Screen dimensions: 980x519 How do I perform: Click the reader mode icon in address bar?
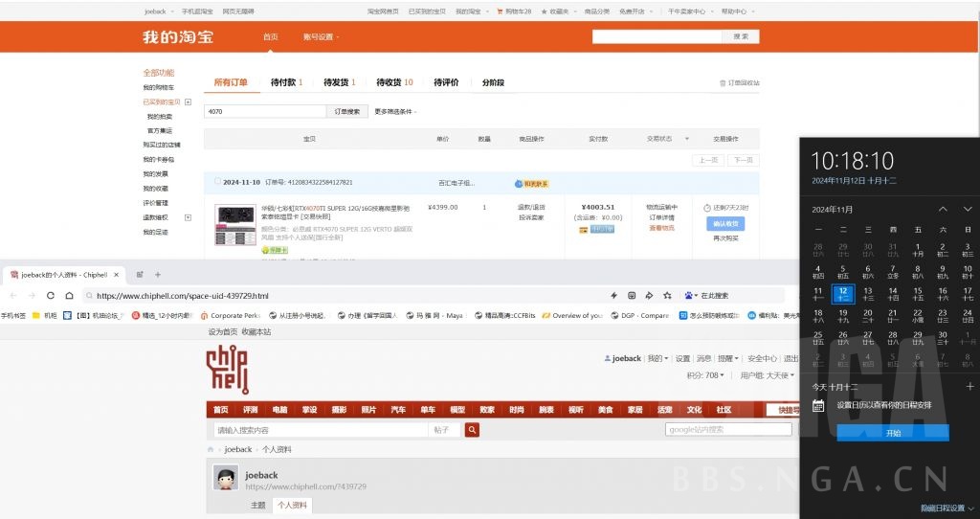tap(632, 295)
